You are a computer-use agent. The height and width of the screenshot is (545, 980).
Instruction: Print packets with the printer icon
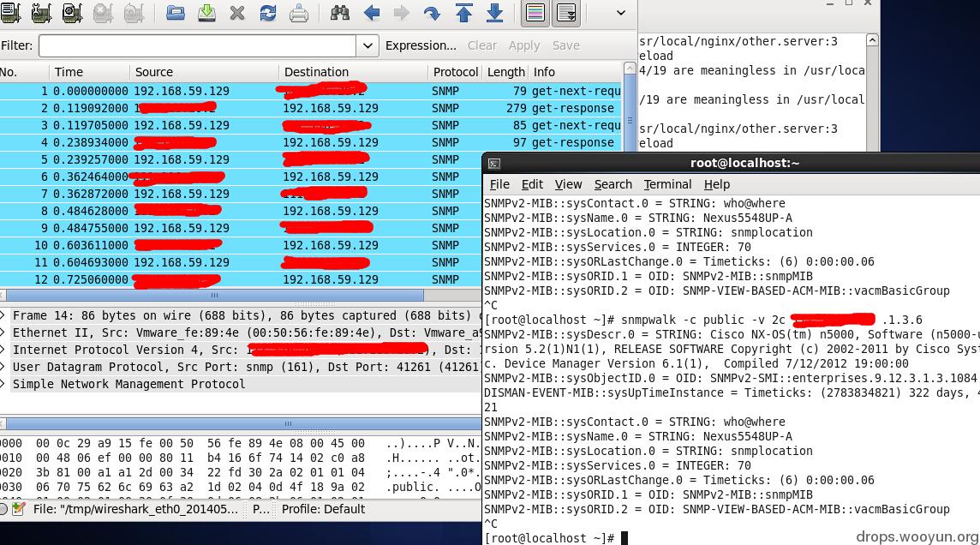click(x=299, y=13)
